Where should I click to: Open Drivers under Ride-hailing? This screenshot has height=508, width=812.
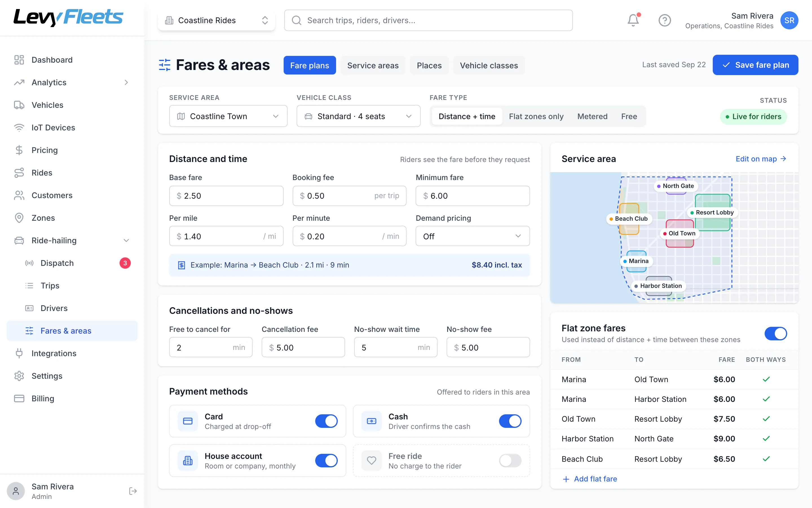tap(72, 308)
